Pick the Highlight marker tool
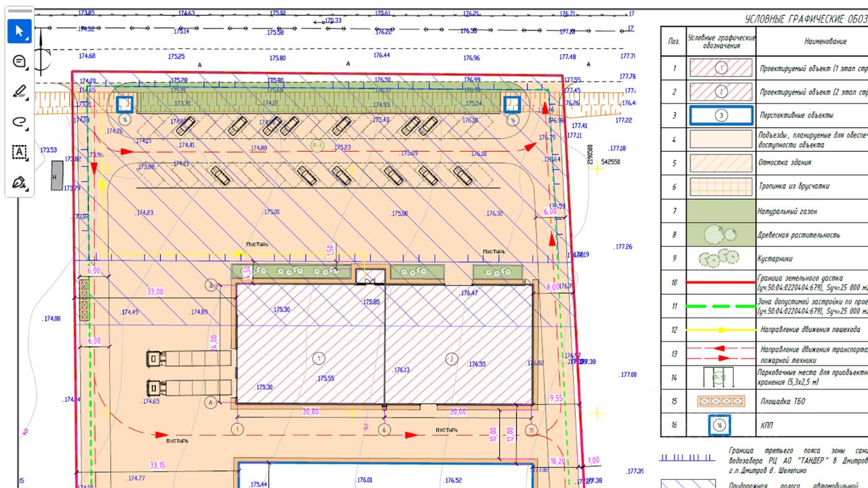The image size is (868, 488). (20, 92)
